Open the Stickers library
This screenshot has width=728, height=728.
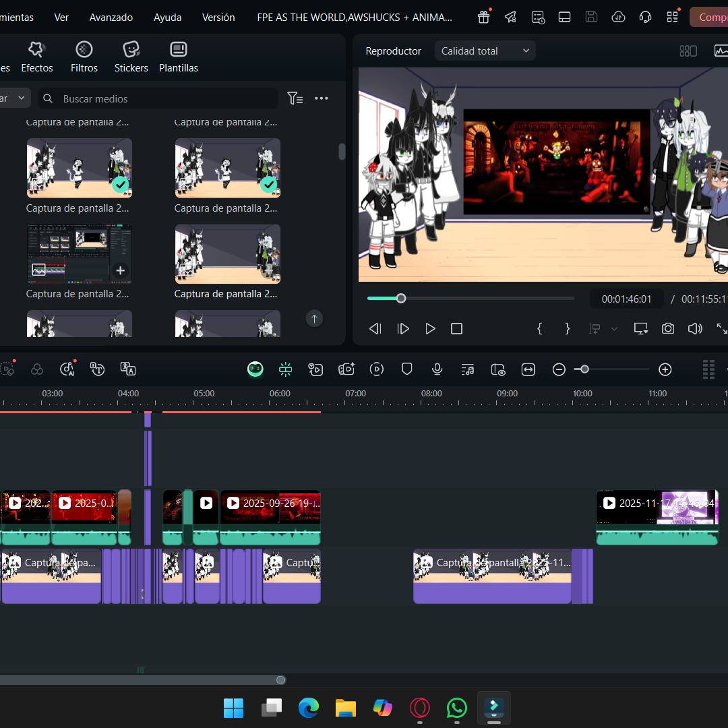131,57
